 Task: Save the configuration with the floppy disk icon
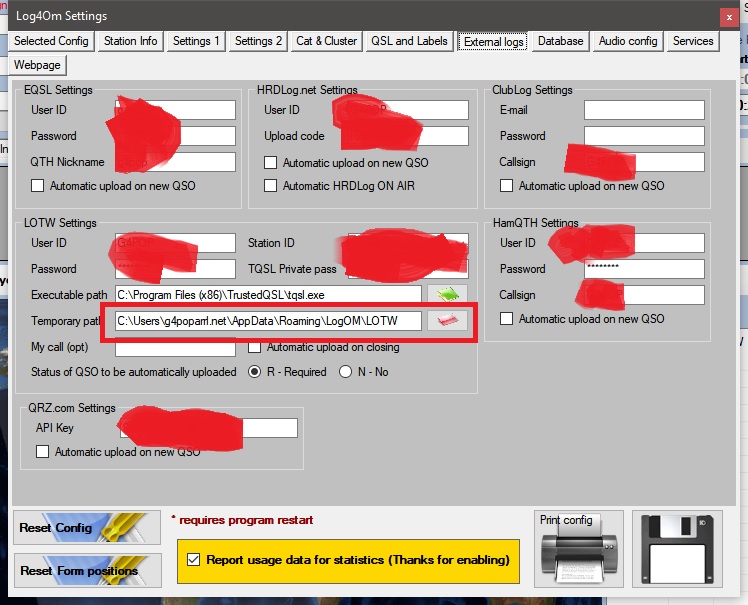coord(677,549)
